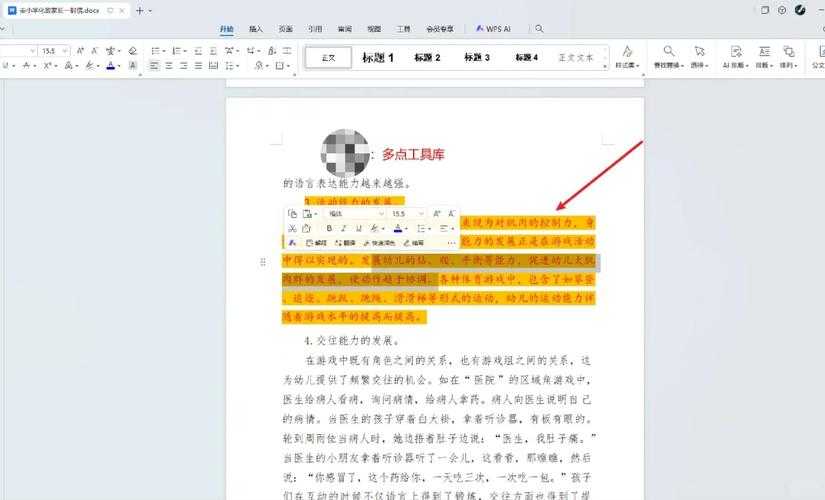This screenshot has width=825, height=500.
Task: Apply the 标题 4 style
Action: 527,57
